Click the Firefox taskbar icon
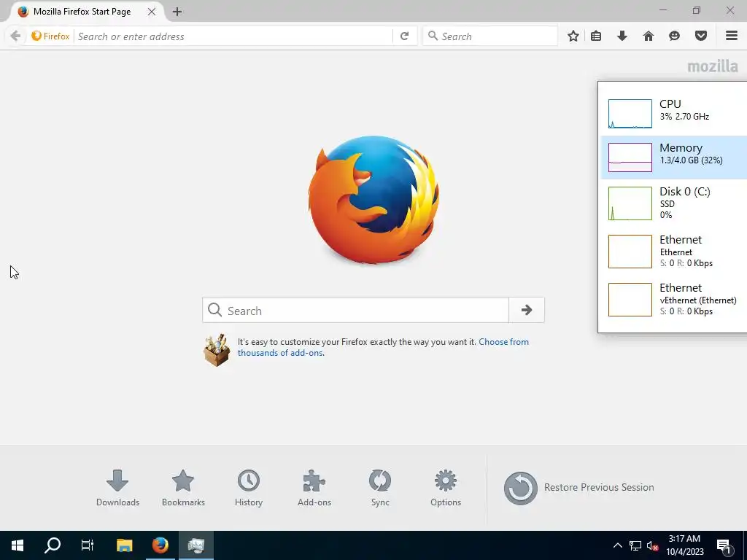Screen dimensions: 747x560 click(160, 545)
